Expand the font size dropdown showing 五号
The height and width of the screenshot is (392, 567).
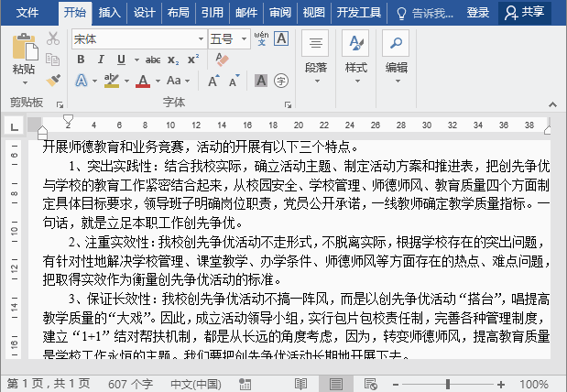click(243, 38)
